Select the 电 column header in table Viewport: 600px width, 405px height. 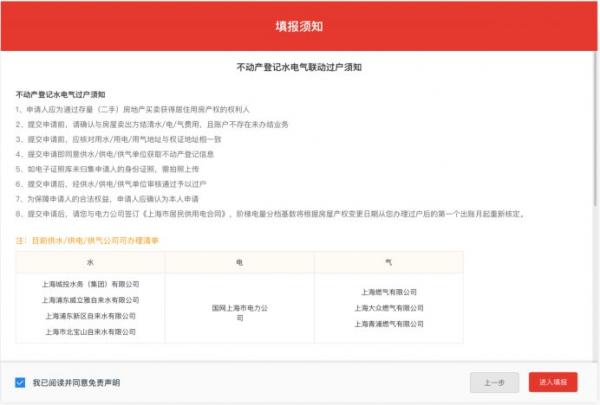pyautogui.click(x=240, y=263)
